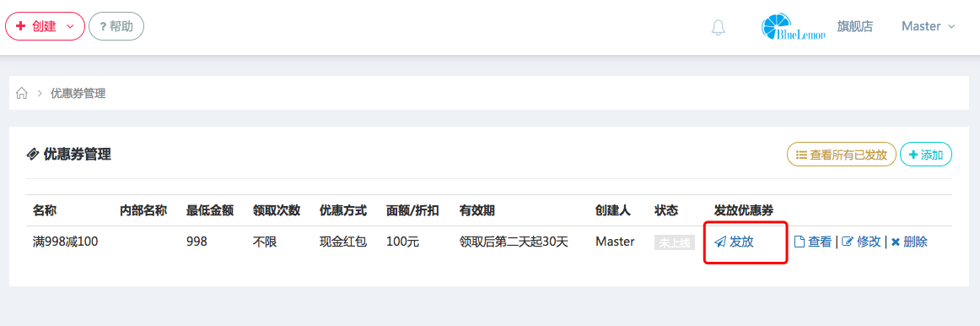The height and width of the screenshot is (326, 980).
Task: Click the 旗舰店 store name
Action: [855, 26]
